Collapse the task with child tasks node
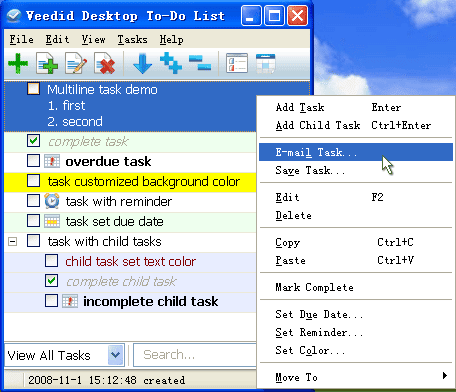This screenshot has width=456, height=392. click(x=13, y=241)
